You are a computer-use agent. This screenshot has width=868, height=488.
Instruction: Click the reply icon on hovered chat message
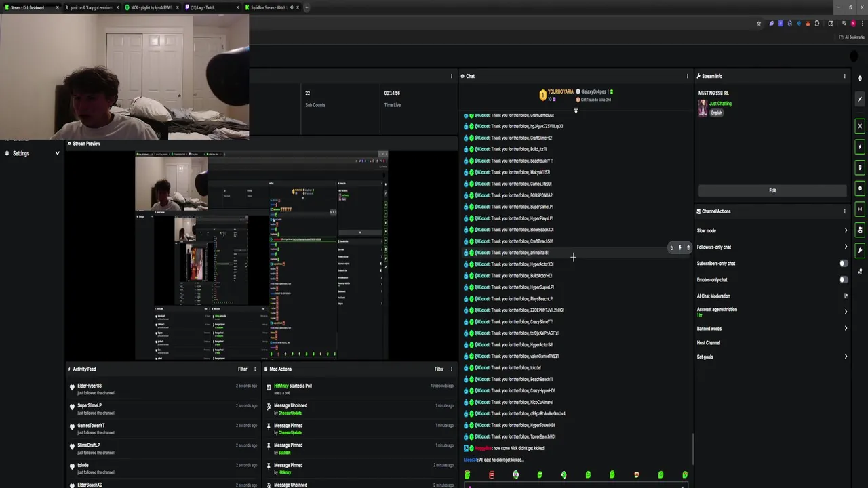(x=671, y=248)
